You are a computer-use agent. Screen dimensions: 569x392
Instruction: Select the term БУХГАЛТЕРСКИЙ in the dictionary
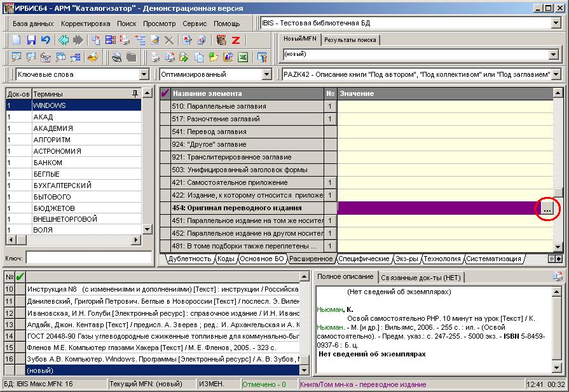tap(73, 186)
